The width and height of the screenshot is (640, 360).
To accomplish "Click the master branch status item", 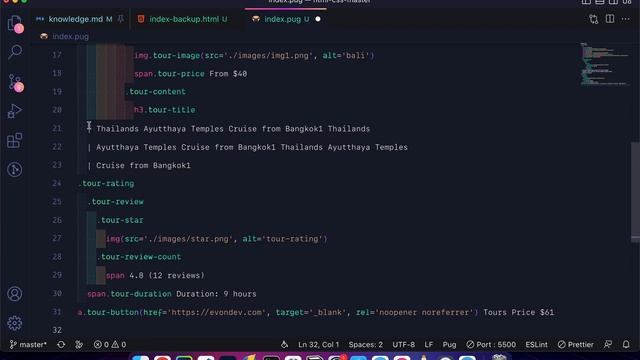I will (x=28, y=344).
